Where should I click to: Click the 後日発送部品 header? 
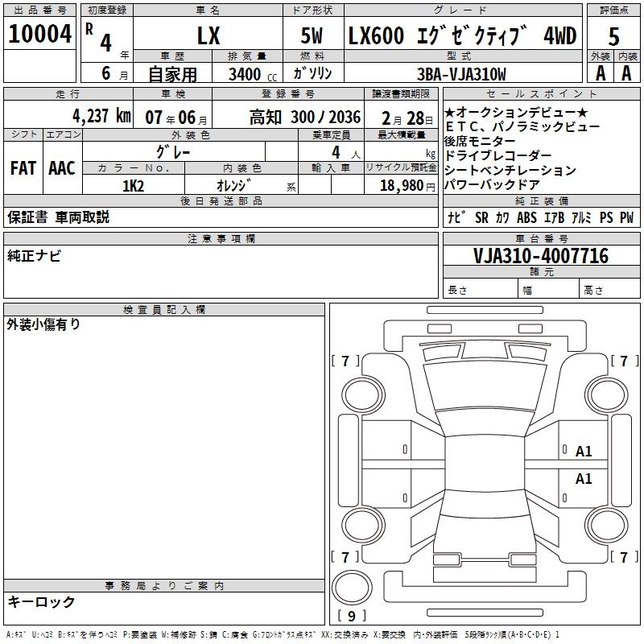tap(221, 201)
